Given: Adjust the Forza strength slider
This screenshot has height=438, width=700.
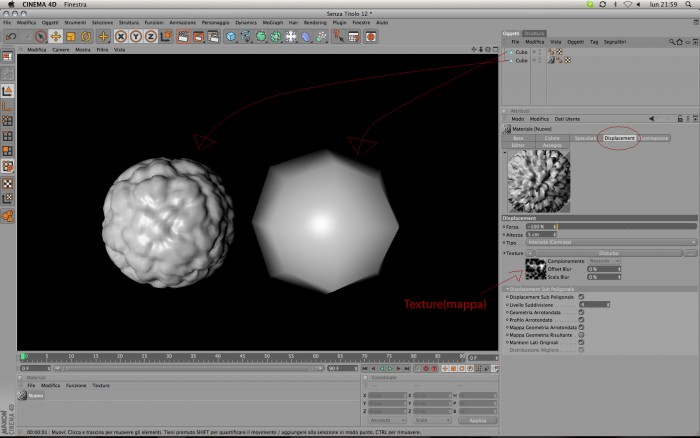Looking at the screenshot, I should tap(626, 227).
